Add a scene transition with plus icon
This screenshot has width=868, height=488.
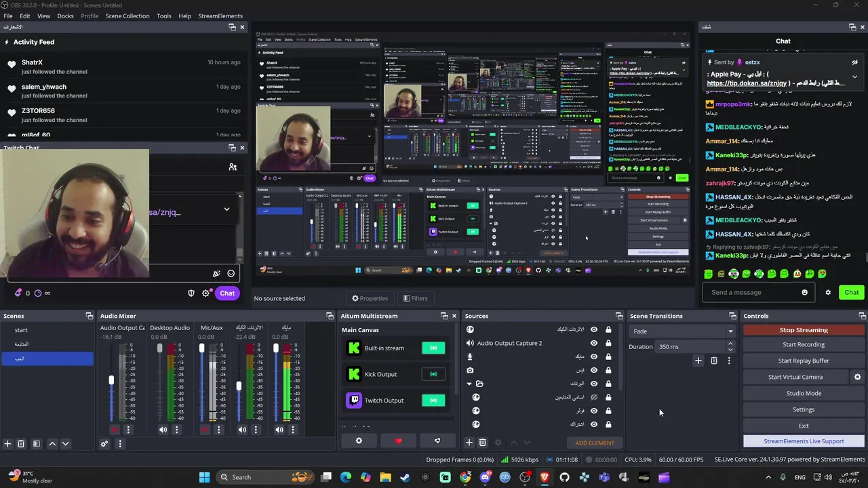(x=698, y=361)
